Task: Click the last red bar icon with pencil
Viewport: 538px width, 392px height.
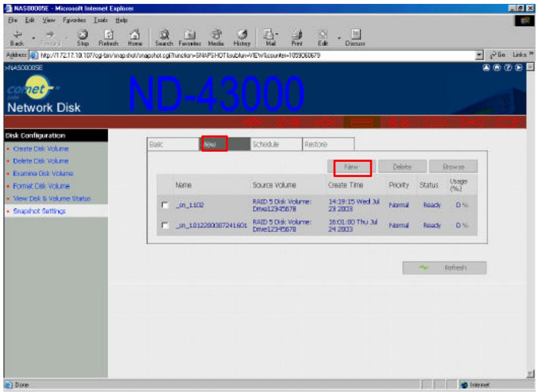Action: [508, 122]
